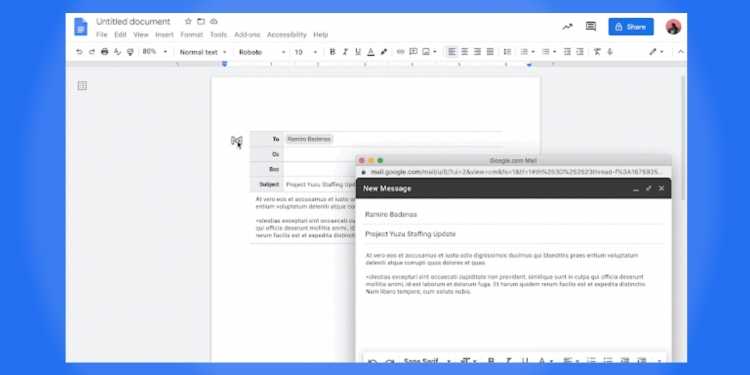The height and width of the screenshot is (375, 750).
Task: Click the Untitled document title field
Action: 133,22
